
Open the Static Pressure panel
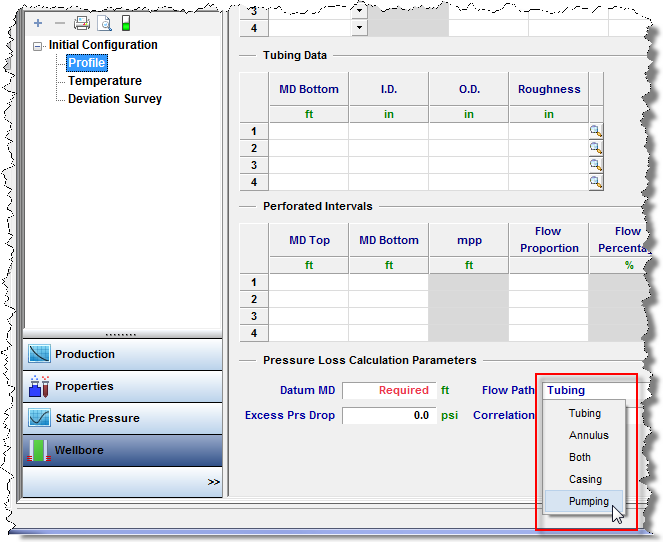point(122,418)
